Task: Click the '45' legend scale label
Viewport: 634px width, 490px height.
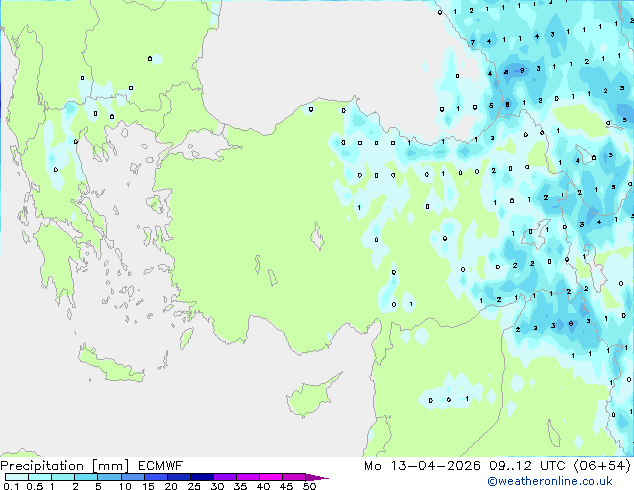Action: point(286,486)
